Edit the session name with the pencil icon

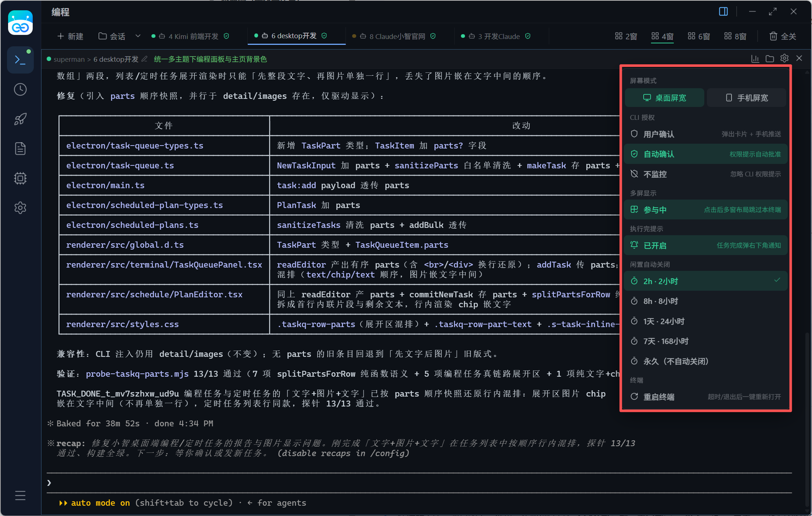click(x=144, y=59)
